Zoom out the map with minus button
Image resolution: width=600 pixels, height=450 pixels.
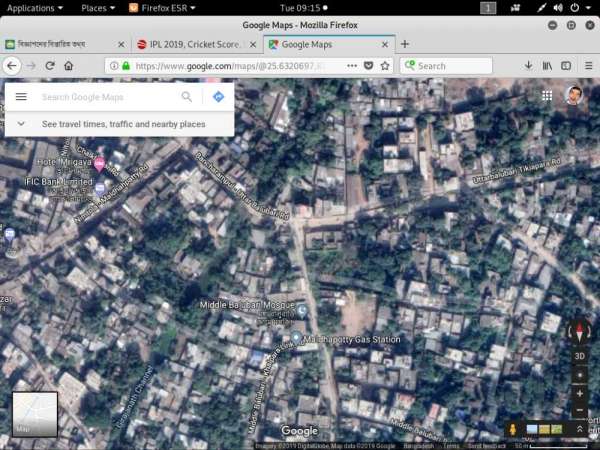[x=580, y=410]
